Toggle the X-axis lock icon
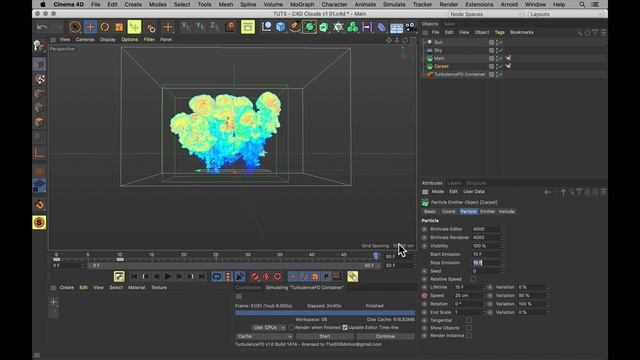 coord(186,27)
